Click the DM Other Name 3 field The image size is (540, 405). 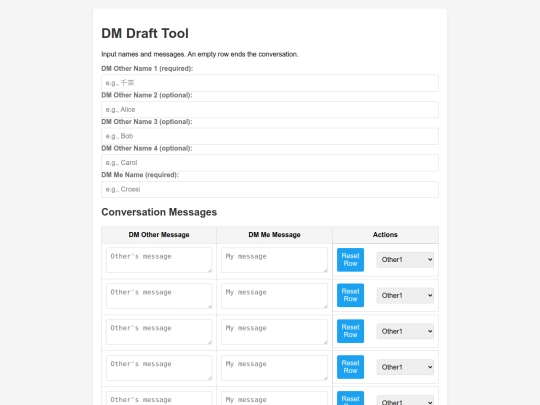(270, 136)
